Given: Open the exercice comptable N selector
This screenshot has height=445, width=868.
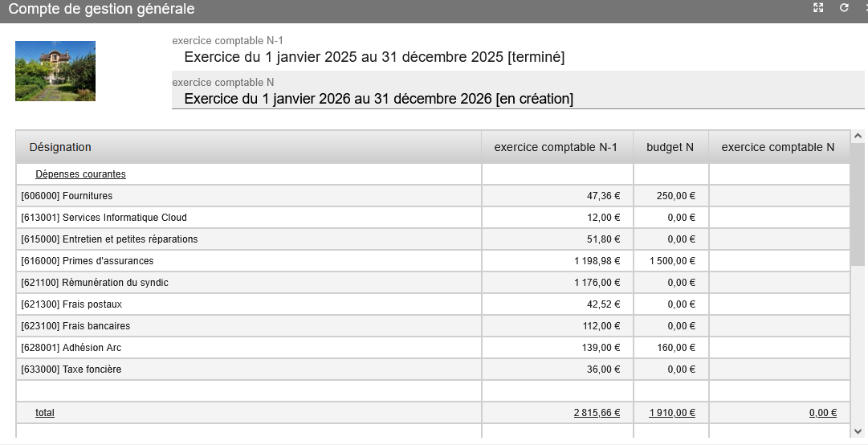Looking at the screenshot, I should pos(378,99).
